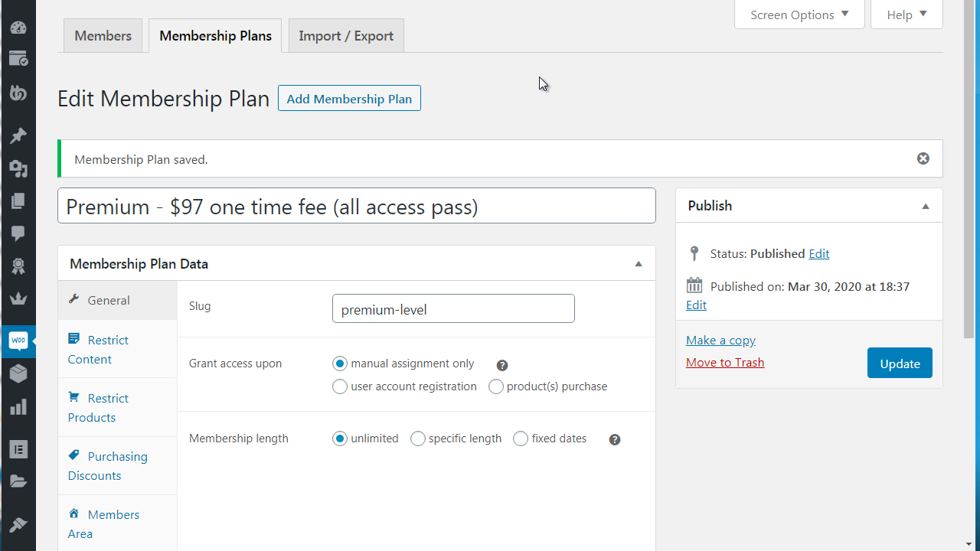This screenshot has height=551, width=980.
Task: Open the Dashboard icon in sidebar
Action: [18, 28]
